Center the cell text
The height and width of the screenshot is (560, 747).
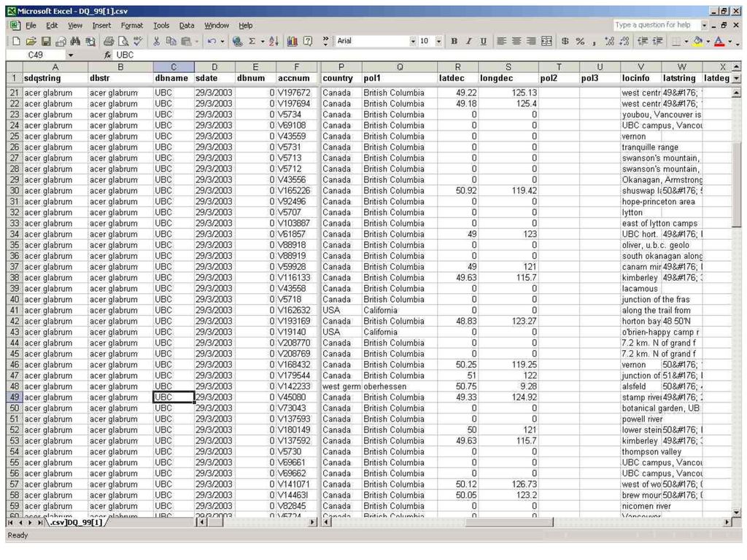(516, 42)
